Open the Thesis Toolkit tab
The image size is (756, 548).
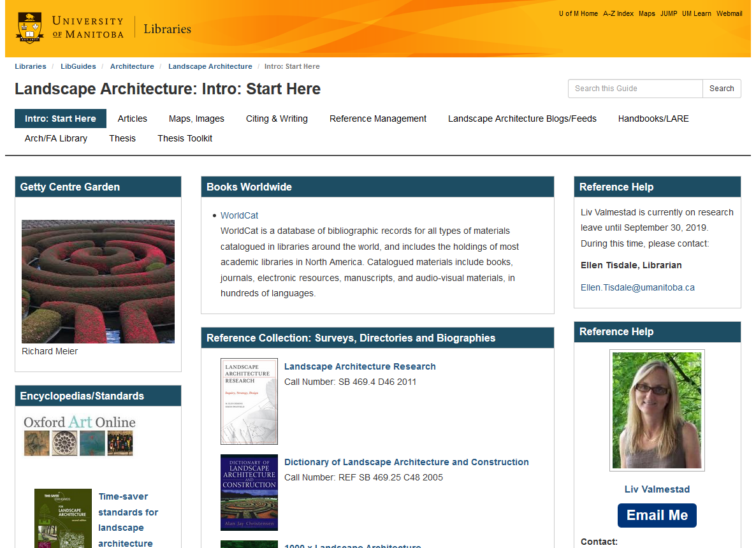185,138
